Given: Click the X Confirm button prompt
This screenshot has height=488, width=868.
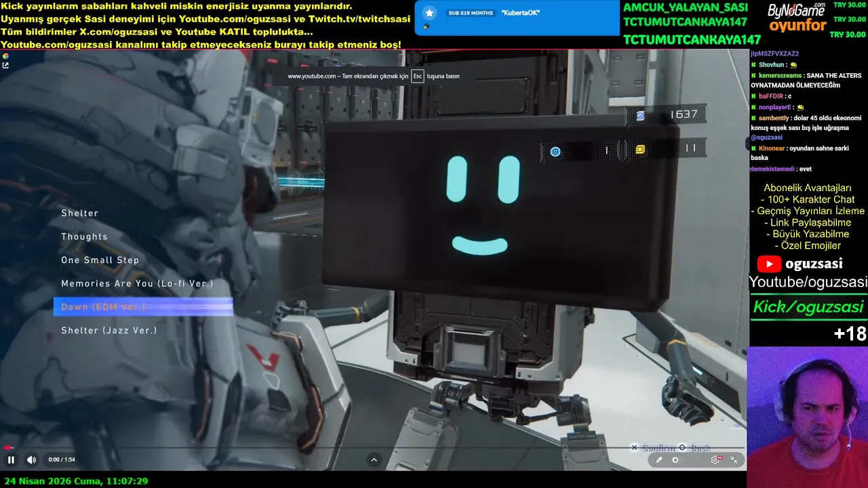Looking at the screenshot, I should click(652, 448).
